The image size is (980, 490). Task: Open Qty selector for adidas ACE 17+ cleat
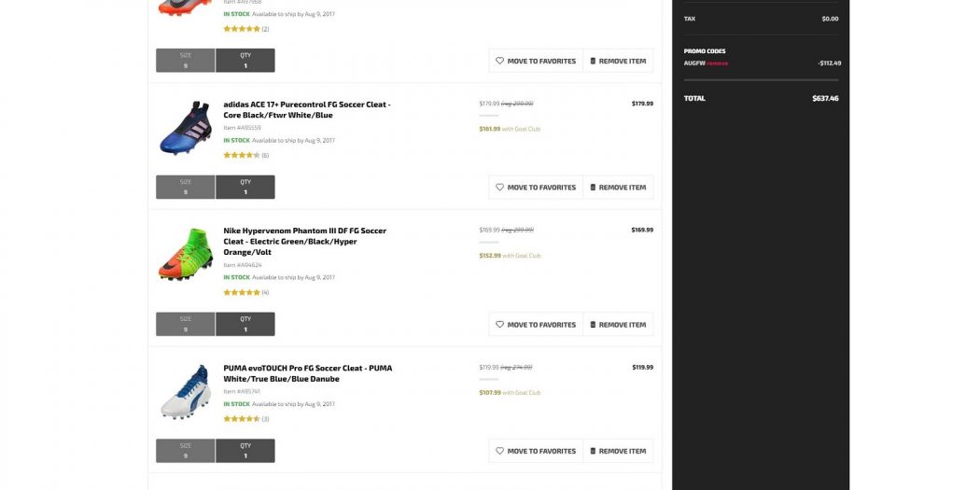pos(245,187)
